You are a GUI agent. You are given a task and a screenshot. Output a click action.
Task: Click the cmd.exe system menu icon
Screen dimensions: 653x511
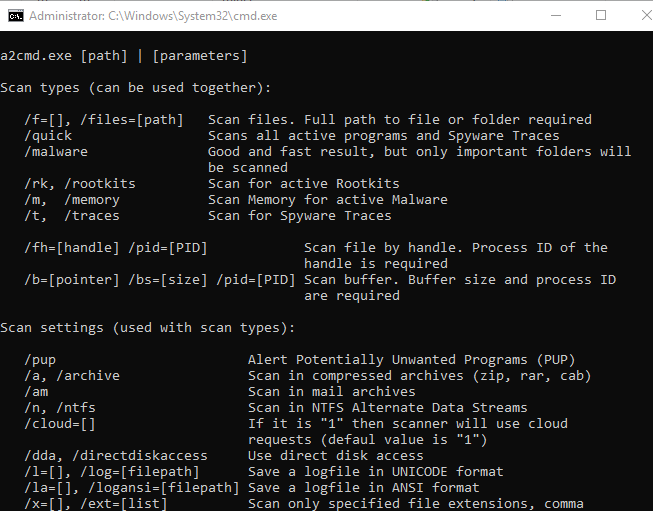point(16,16)
